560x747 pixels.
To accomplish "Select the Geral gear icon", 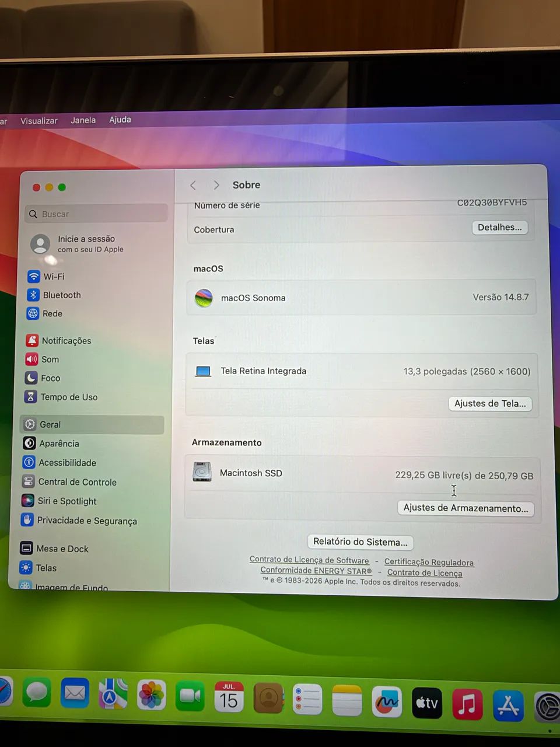I will pyautogui.click(x=30, y=424).
